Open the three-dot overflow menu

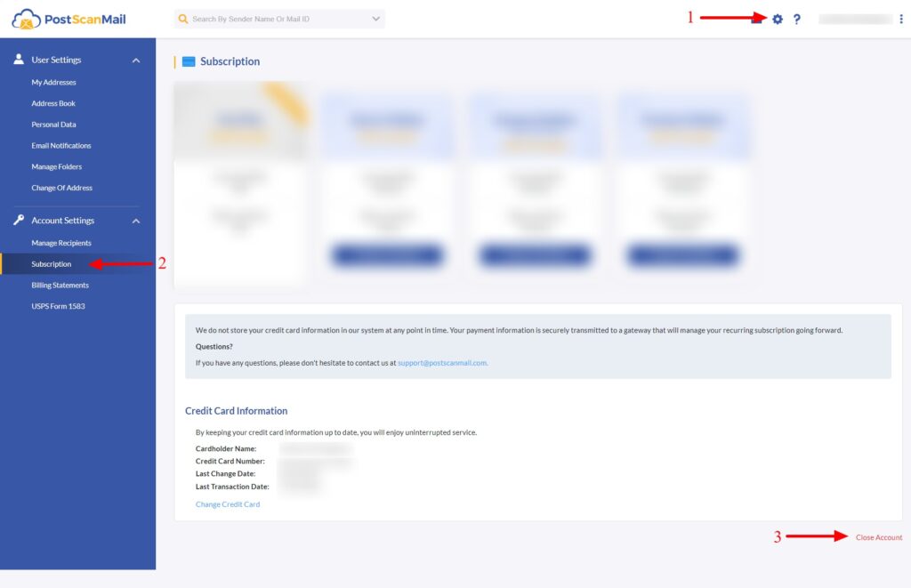pyautogui.click(x=901, y=18)
